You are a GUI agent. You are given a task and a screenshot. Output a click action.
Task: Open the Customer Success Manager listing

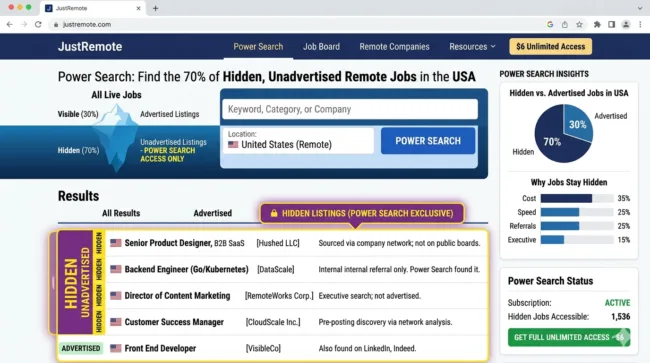[296, 322]
